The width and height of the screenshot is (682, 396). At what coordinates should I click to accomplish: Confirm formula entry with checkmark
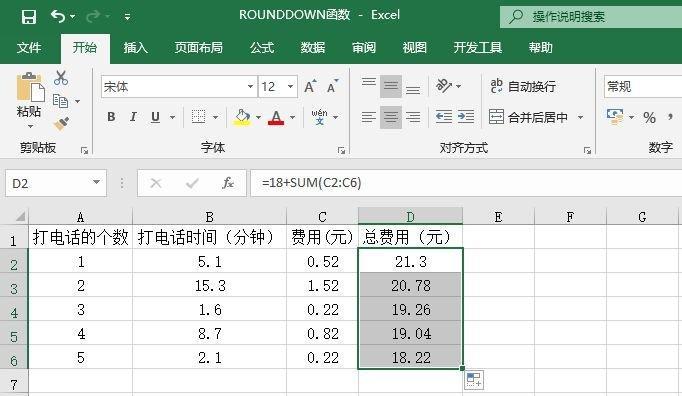(192, 183)
